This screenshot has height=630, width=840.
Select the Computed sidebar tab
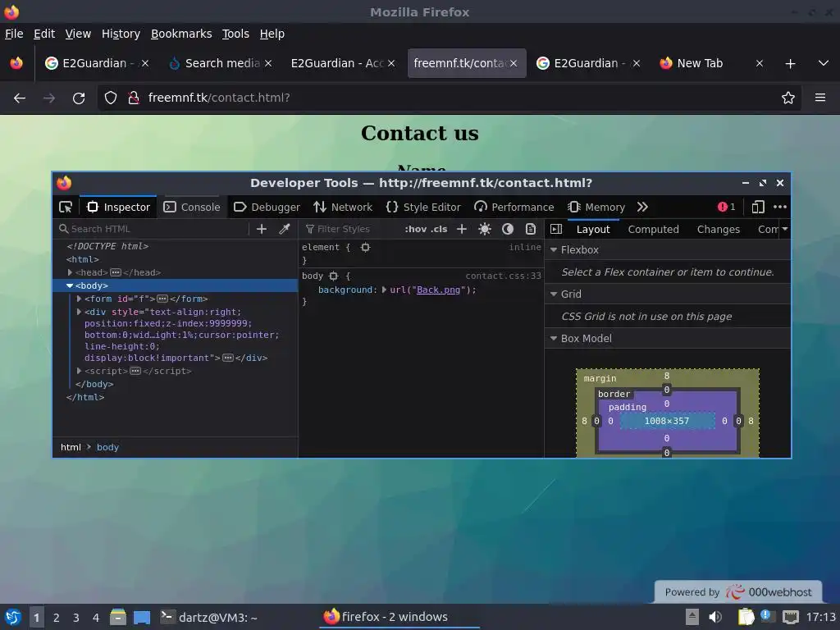coord(653,229)
